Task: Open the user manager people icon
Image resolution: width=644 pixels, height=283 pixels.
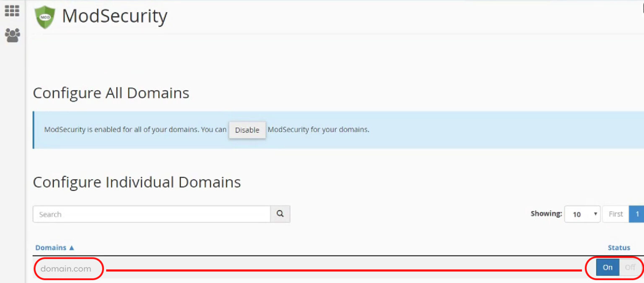Action: click(12, 35)
